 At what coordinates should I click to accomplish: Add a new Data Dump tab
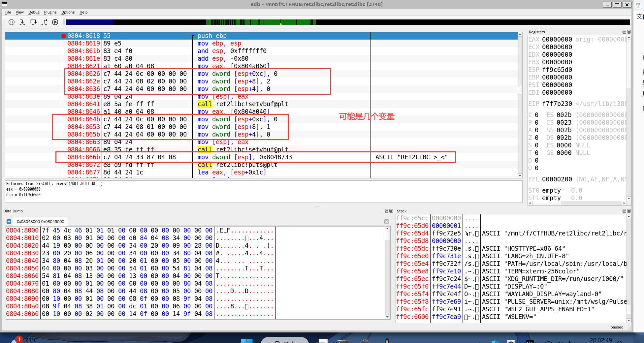[9, 222]
